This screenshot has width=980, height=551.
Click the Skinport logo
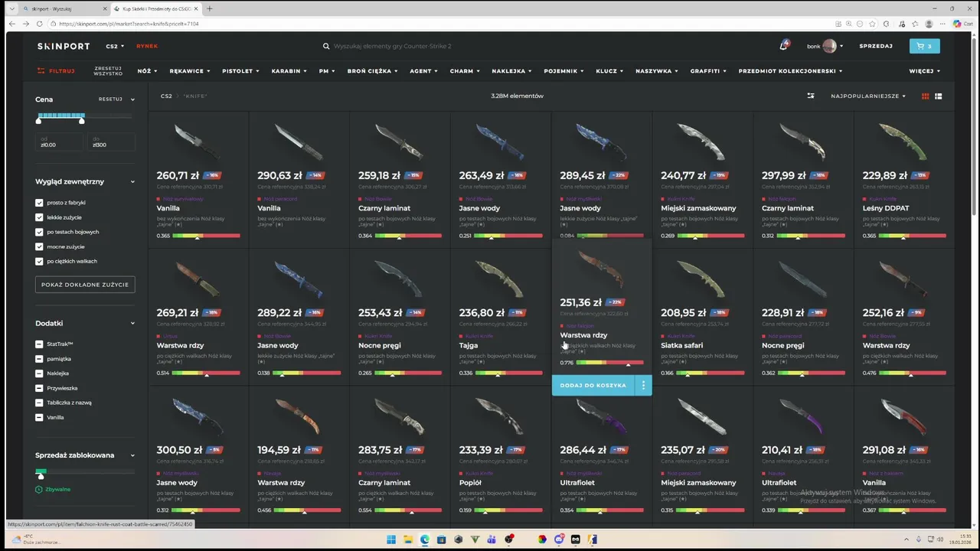[64, 46]
